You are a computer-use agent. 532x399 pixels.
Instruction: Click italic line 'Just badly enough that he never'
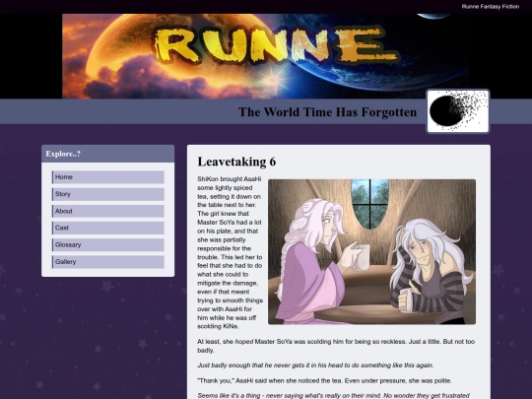pos(315,366)
